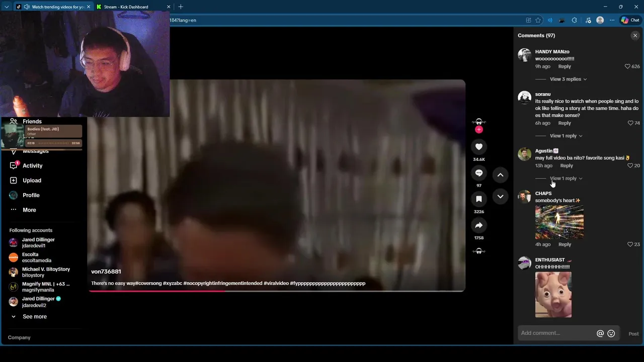Click the Company footer heading

pos(19,337)
